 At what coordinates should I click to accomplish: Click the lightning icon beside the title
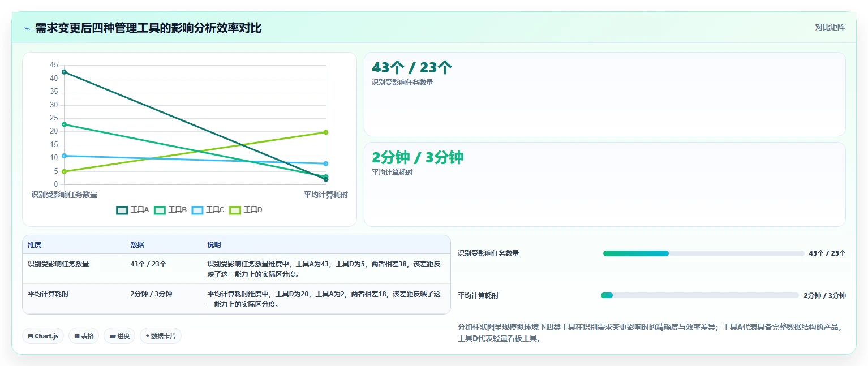(x=27, y=28)
